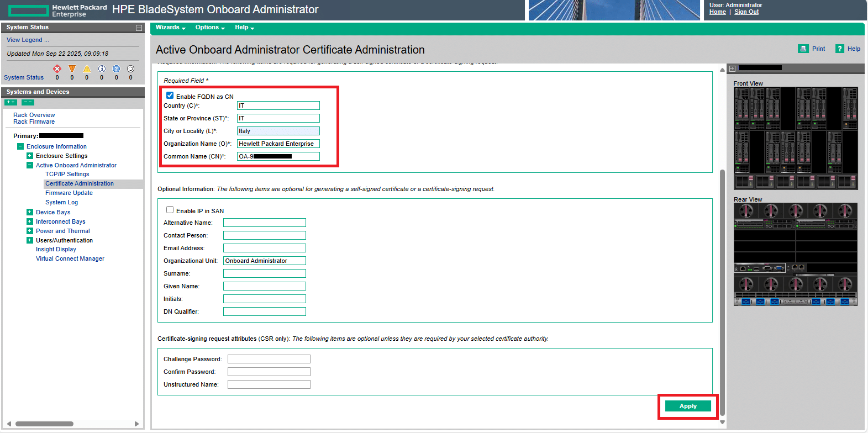Click the blue informational status icon
This screenshot has height=433, width=868.
(102, 69)
